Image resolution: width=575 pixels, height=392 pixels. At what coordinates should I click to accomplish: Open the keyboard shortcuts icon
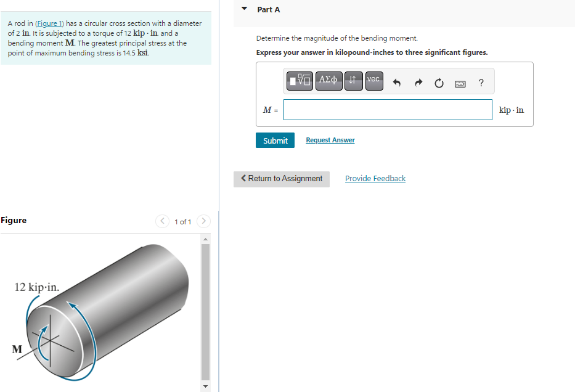click(x=460, y=83)
